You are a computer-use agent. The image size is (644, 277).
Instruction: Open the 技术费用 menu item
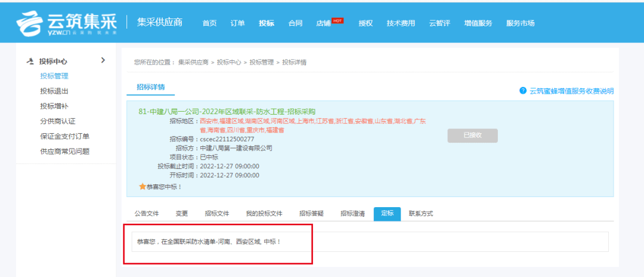coord(401,23)
